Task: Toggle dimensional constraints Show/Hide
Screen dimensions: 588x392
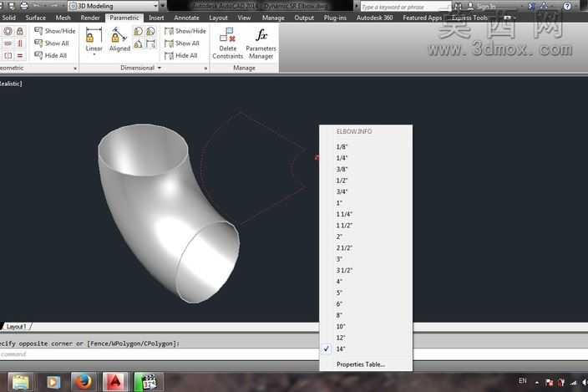Action: [x=185, y=31]
